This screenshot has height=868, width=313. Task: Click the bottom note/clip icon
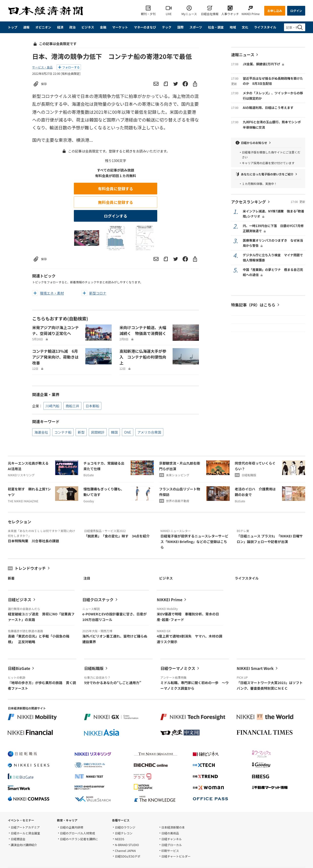click(x=166, y=259)
